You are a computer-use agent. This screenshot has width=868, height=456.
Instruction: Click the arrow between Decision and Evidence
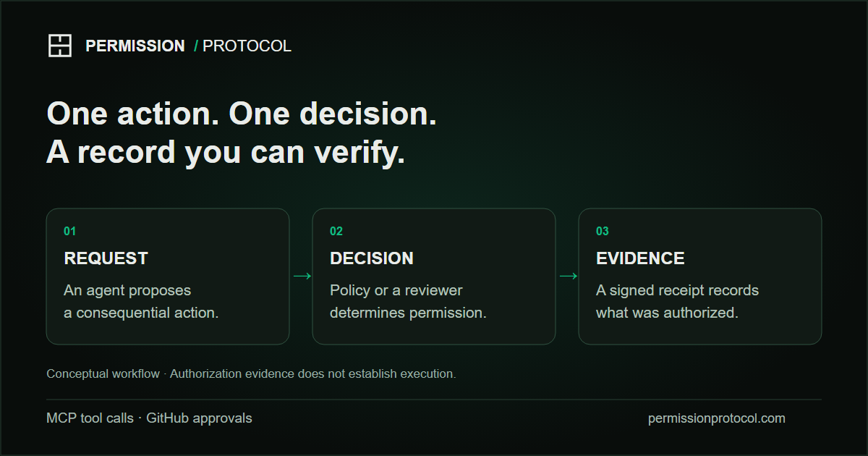pyautogui.click(x=568, y=276)
